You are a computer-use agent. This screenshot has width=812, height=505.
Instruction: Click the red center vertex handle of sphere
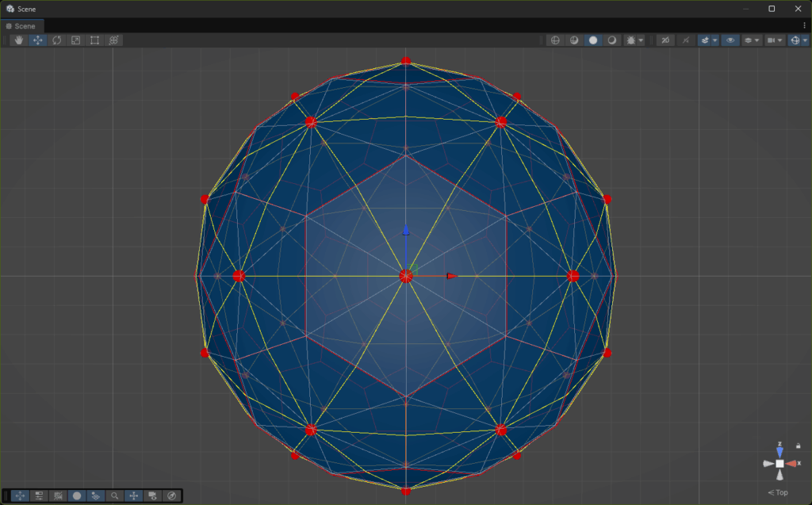(x=406, y=276)
